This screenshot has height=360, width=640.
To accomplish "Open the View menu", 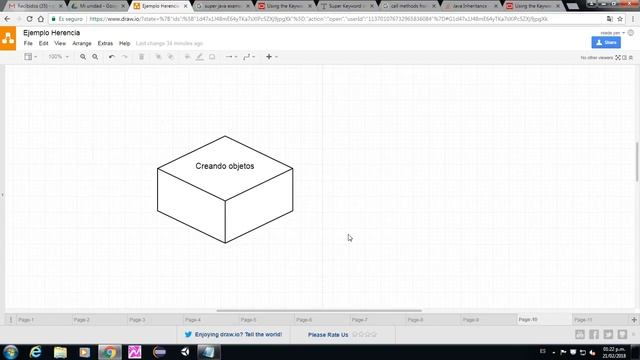I will (x=60, y=43).
